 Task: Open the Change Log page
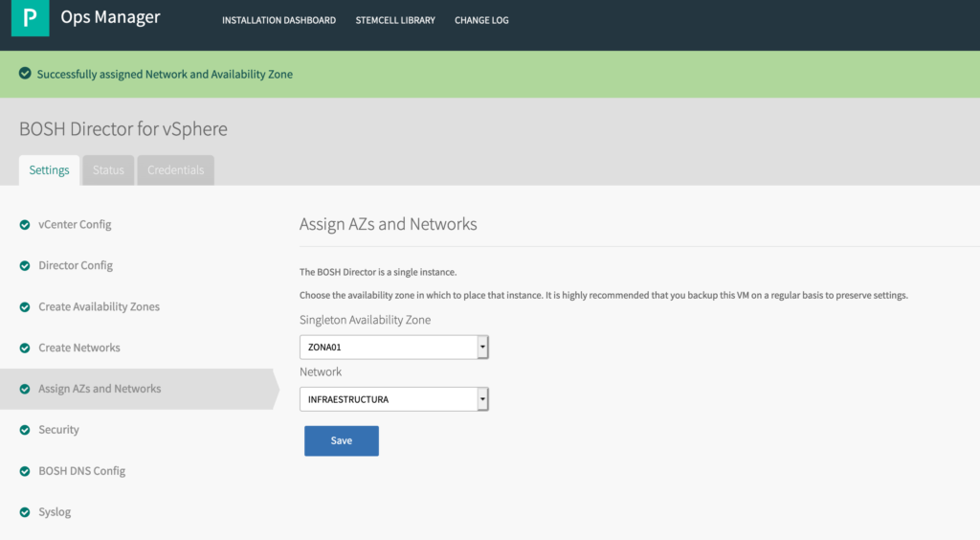481,20
